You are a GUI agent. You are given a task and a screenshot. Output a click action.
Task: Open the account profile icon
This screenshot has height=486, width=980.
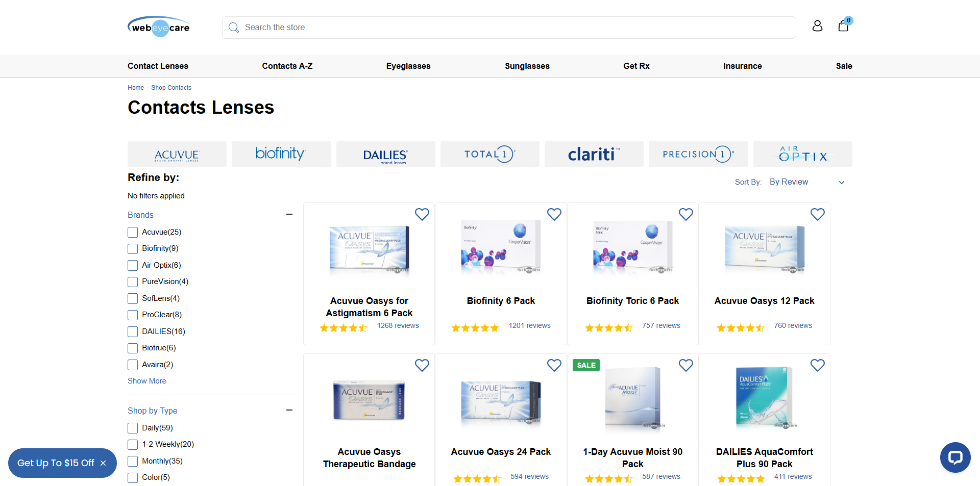pos(817,26)
